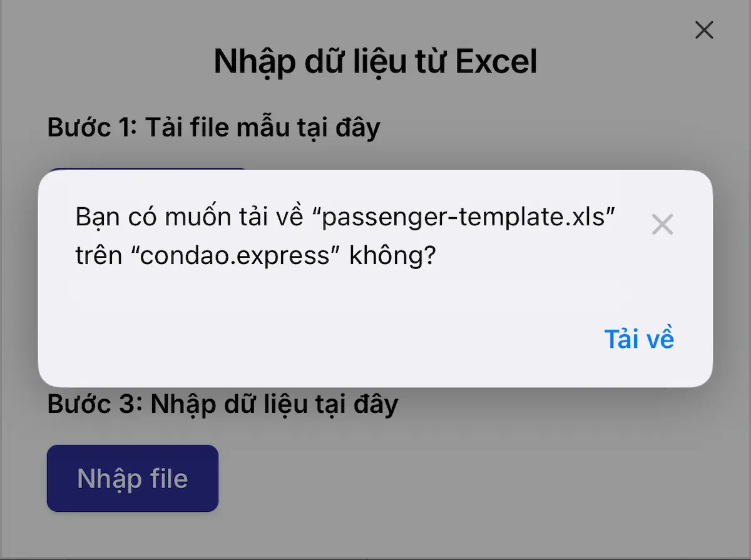Screen dimensions: 751x560
Task: Dismiss the download confirmation with its X icon
Action: [662, 224]
